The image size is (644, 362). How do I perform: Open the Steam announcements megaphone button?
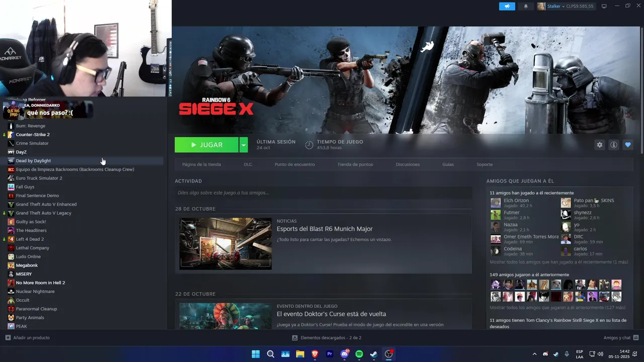tap(507, 7)
